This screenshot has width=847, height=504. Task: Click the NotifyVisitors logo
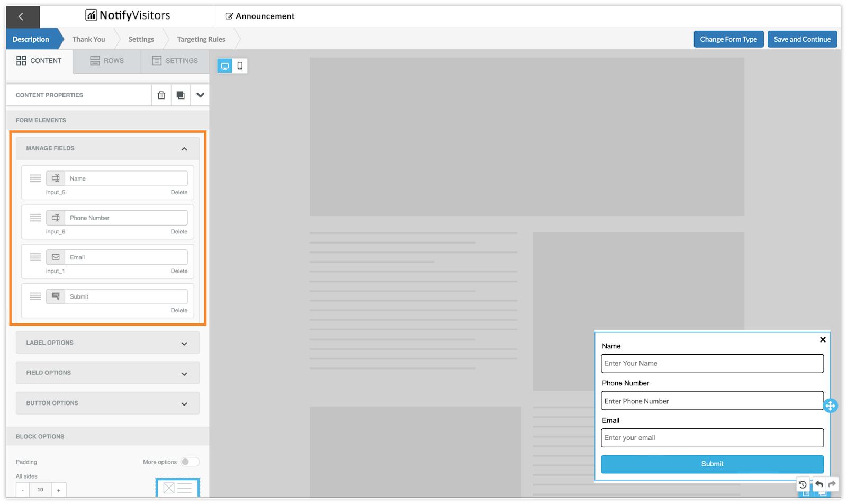(128, 15)
